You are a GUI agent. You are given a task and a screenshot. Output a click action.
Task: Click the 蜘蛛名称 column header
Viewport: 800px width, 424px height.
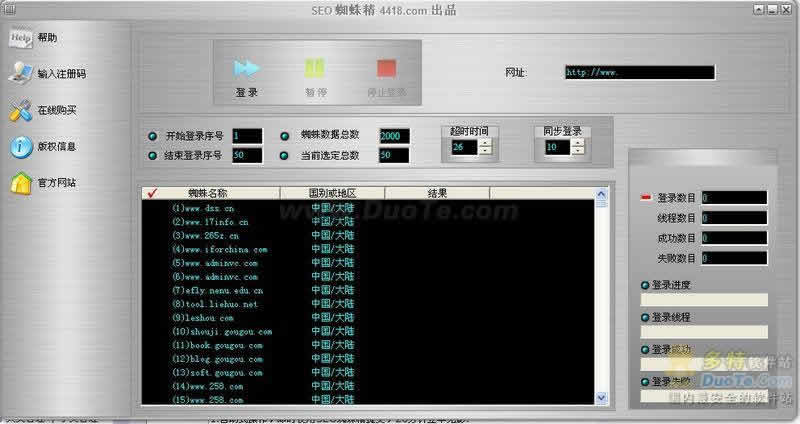click(207, 193)
